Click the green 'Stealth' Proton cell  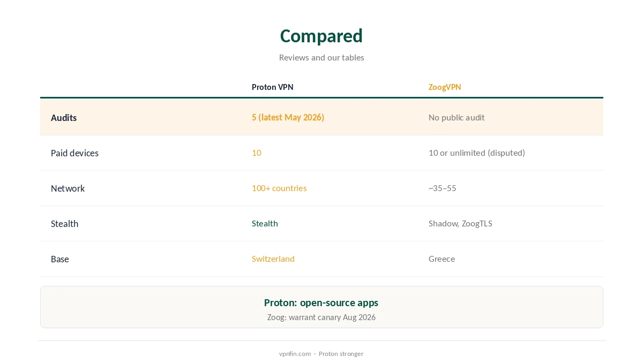265,223
